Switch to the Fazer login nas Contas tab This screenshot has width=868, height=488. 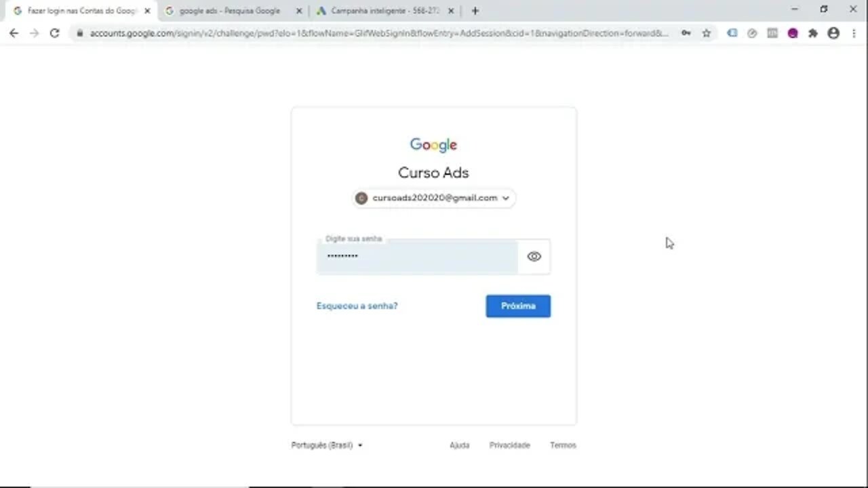pyautogui.click(x=81, y=11)
